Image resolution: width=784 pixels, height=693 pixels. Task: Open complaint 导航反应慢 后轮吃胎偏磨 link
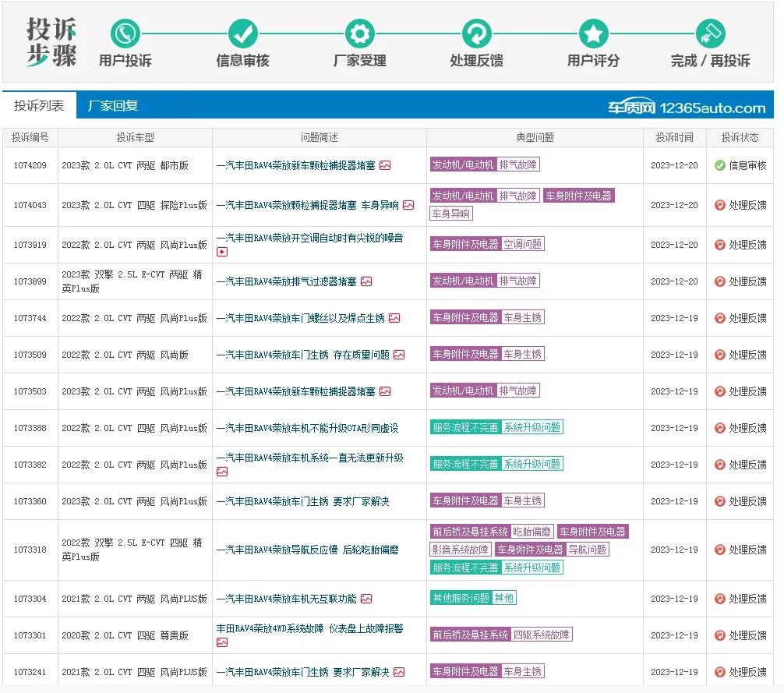308,550
